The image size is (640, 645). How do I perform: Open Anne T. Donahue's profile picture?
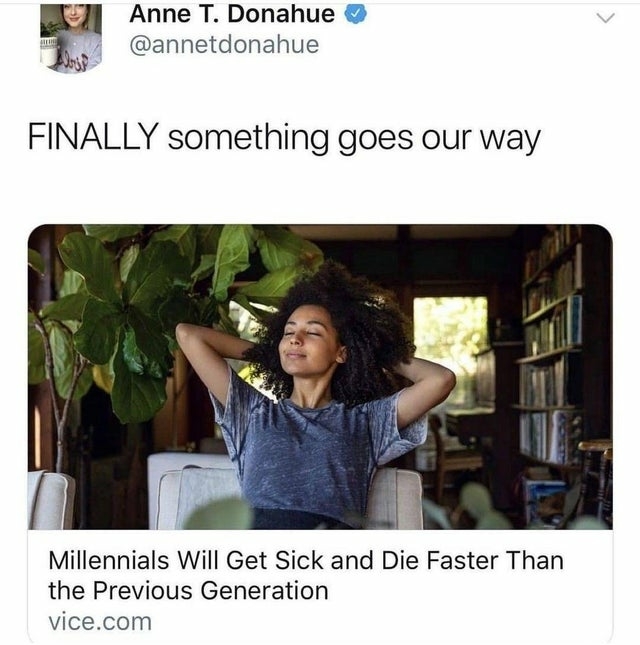click(71, 39)
